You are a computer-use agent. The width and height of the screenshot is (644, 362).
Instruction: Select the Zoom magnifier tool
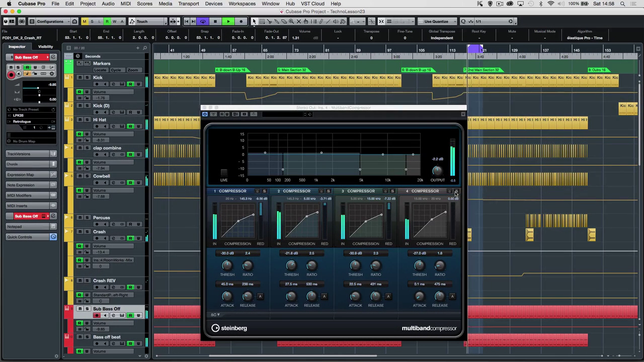click(x=291, y=22)
